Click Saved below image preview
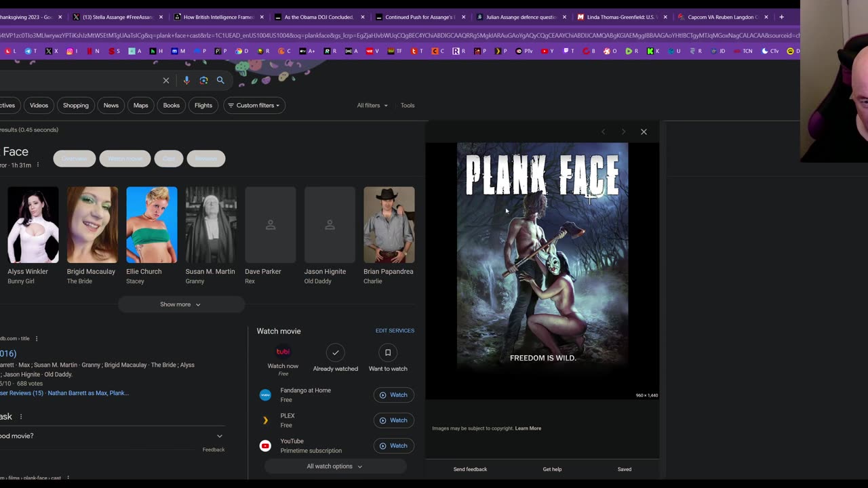This screenshot has width=868, height=488. tap(625, 469)
